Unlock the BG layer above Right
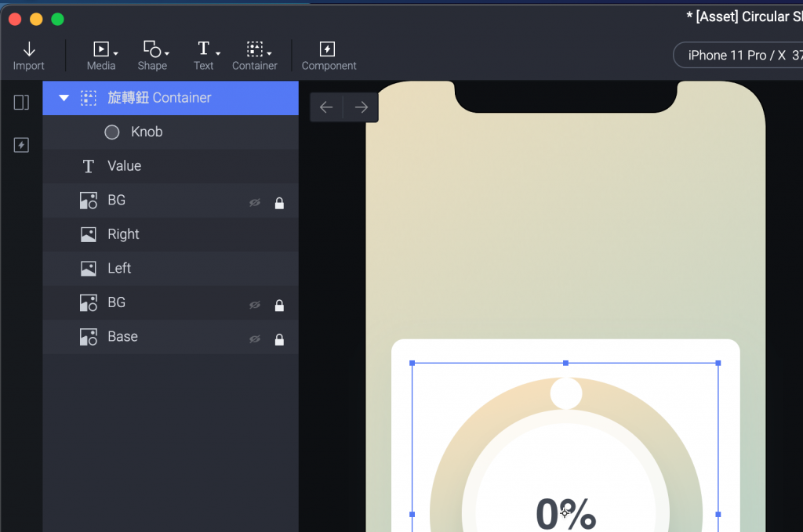The height and width of the screenshot is (532, 803). coord(279,203)
